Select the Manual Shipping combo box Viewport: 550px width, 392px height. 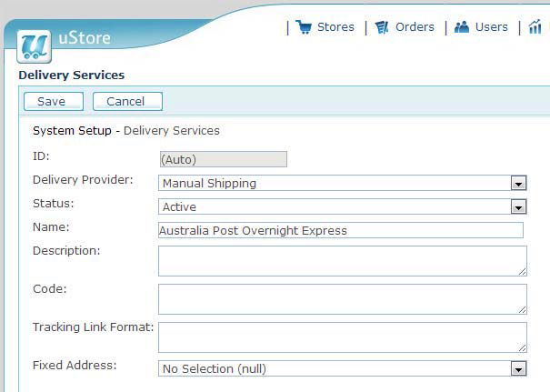click(x=343, y=183)
